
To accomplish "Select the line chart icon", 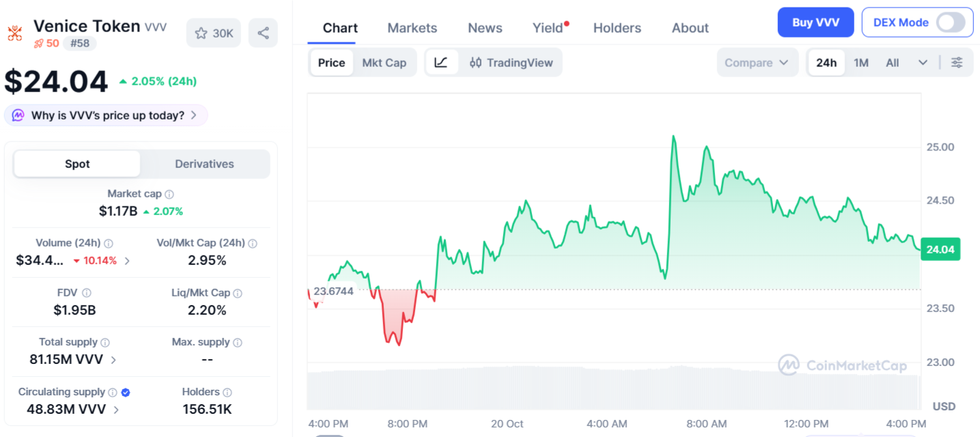I will [x=441, y=63].
